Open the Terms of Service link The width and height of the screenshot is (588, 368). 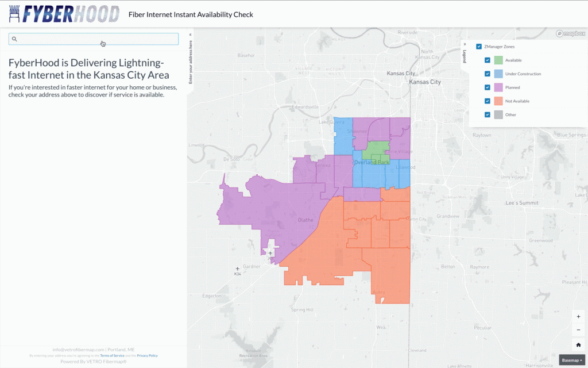pyautogui.click(x=112, y=356)
